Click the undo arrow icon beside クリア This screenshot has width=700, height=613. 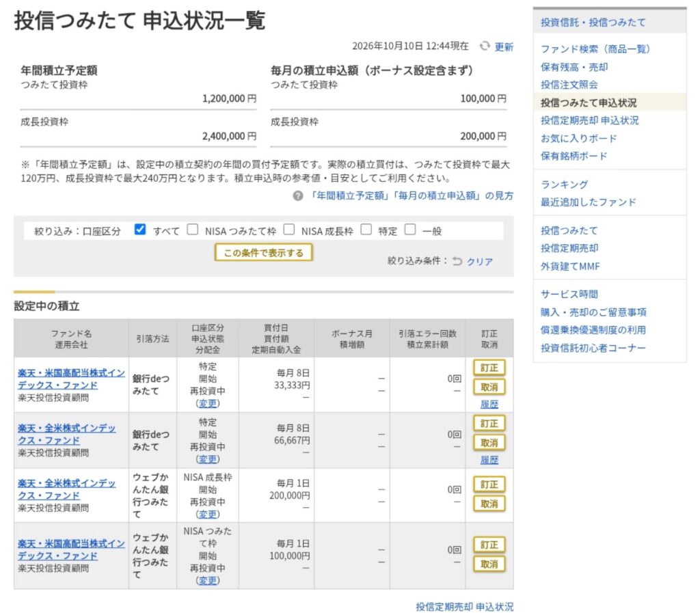(x=457, y=261)
